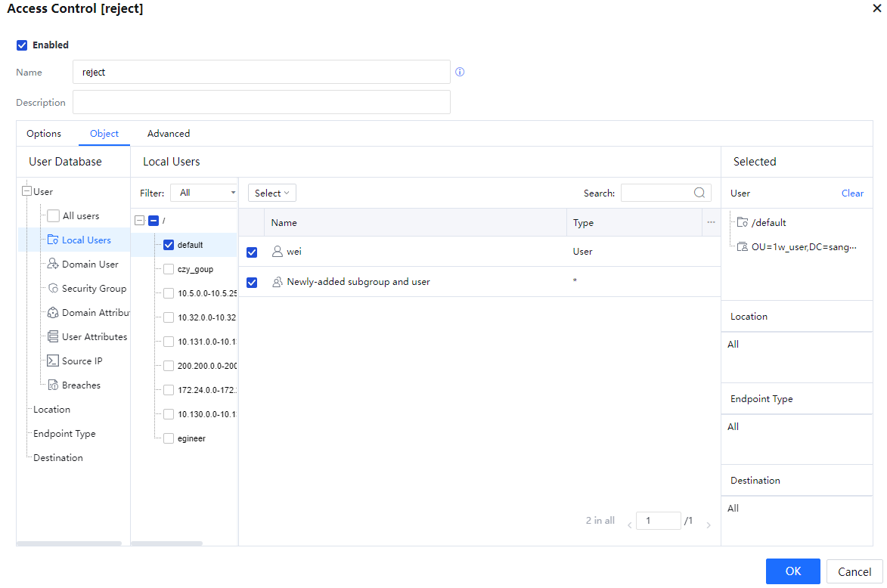Screen dimensions: 887x588
Task: Collapse the User tree node
Action: pyautogui.click(x=27, y=192)
